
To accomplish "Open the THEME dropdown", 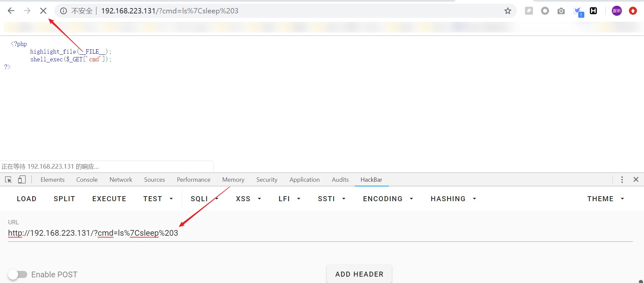I will [x=605, y=199].
